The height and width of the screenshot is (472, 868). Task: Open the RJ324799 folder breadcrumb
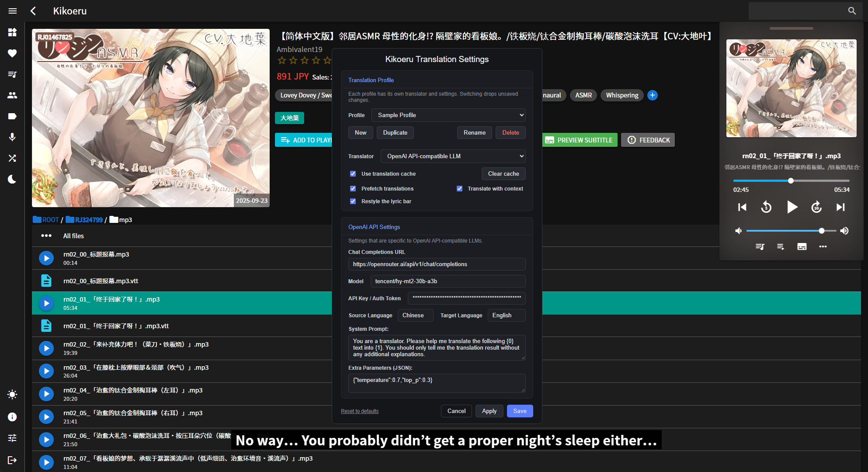point(84,219)
